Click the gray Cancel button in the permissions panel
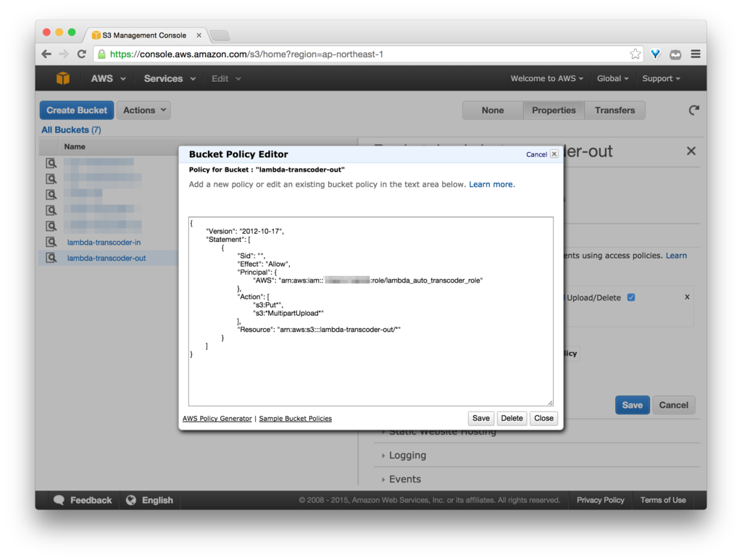 [673, 405]
